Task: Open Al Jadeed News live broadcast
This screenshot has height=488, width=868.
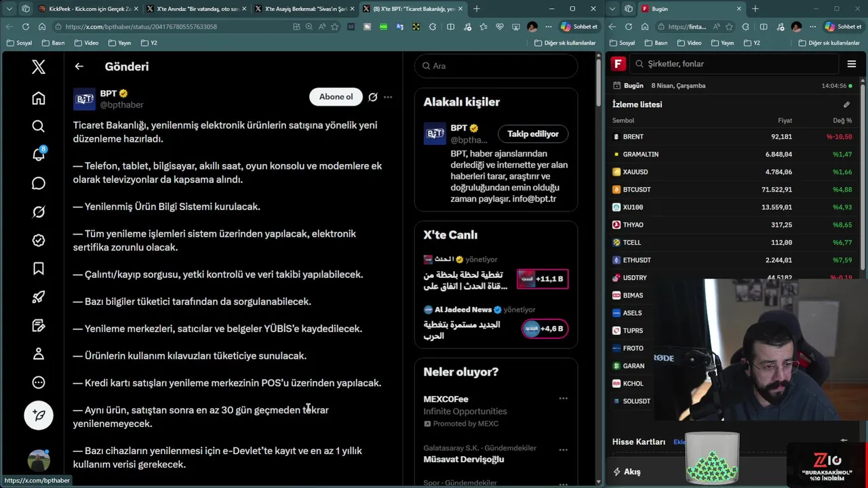Action: (496, 324)
